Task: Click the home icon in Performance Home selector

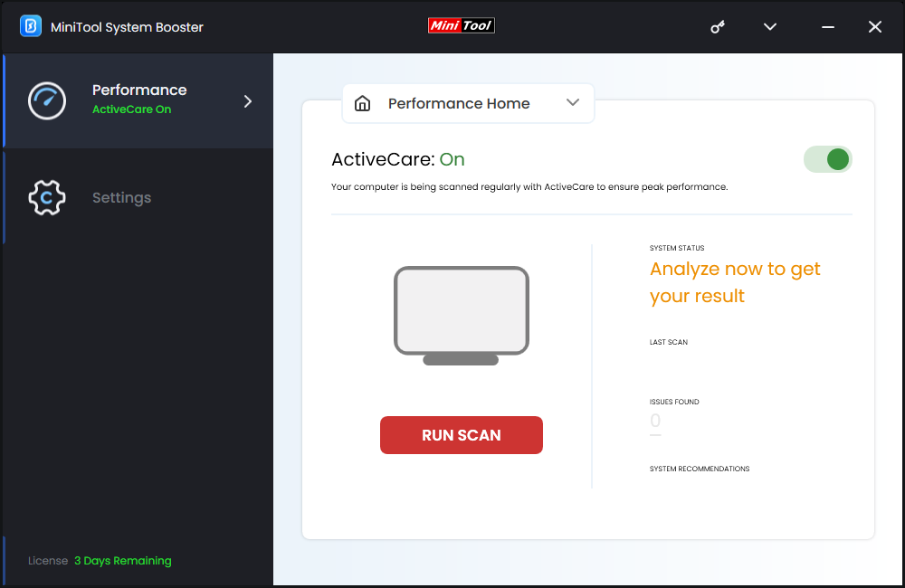Action: click(363, 103)
